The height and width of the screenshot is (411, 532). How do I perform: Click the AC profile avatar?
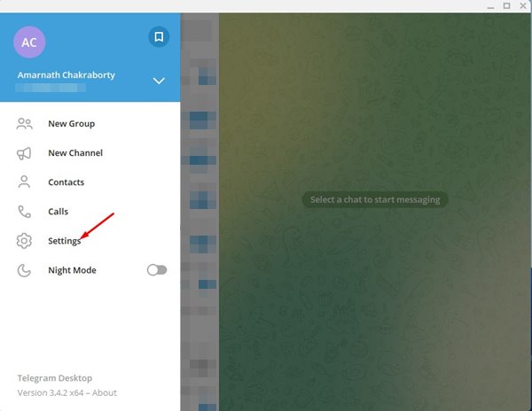[x=29, y=42]
